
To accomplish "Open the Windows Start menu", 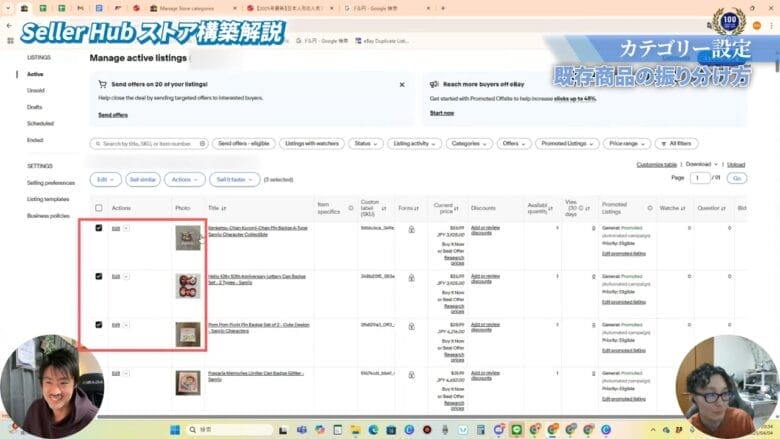I will click(x=175, y=430).
